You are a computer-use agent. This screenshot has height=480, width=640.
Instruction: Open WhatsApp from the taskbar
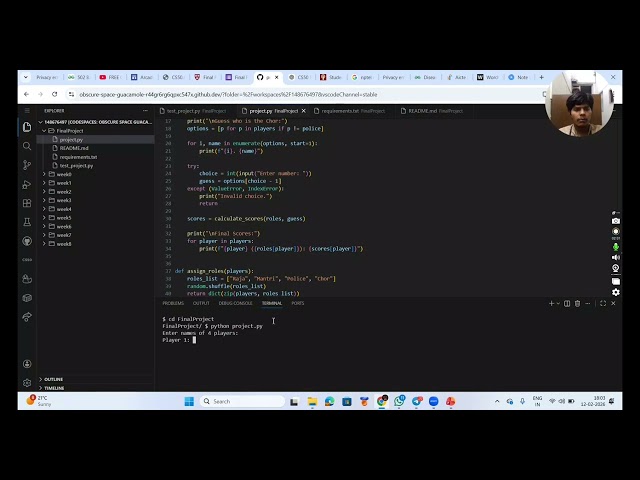click(x=399, y=401)
